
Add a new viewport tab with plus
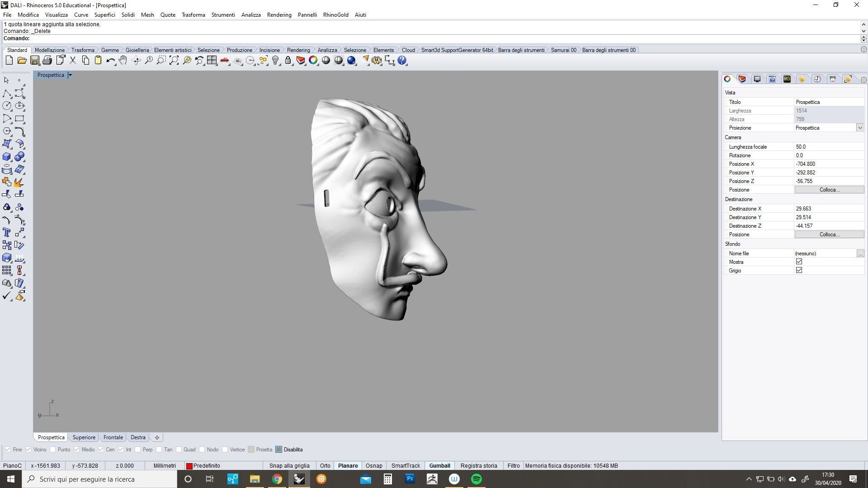[x=157, y=437]
